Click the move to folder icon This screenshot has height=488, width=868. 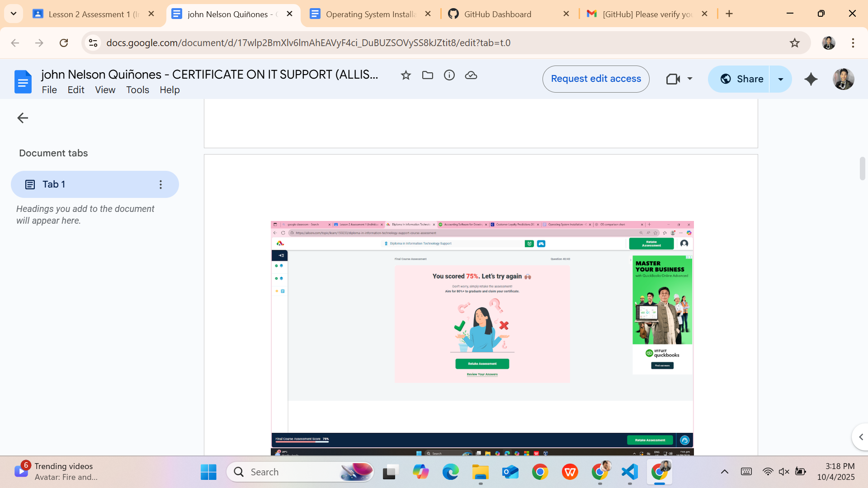pyautogui.click(x=427, y=75)
